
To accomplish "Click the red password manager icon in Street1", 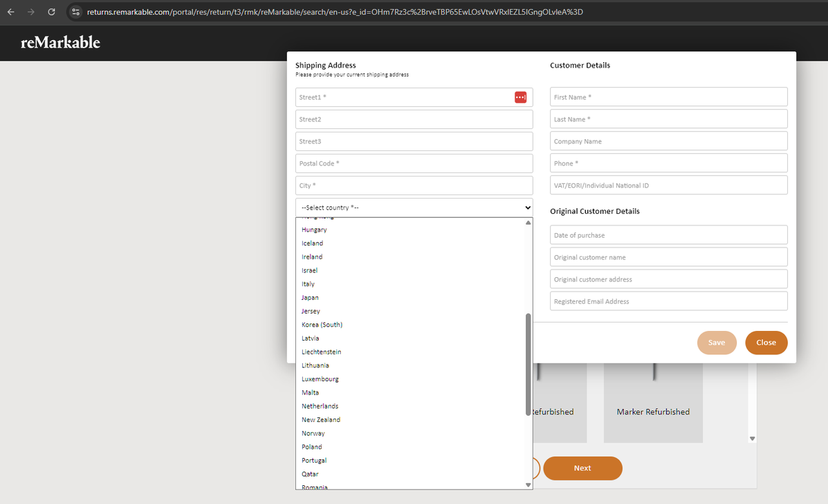I will click(x=521, y=97).
